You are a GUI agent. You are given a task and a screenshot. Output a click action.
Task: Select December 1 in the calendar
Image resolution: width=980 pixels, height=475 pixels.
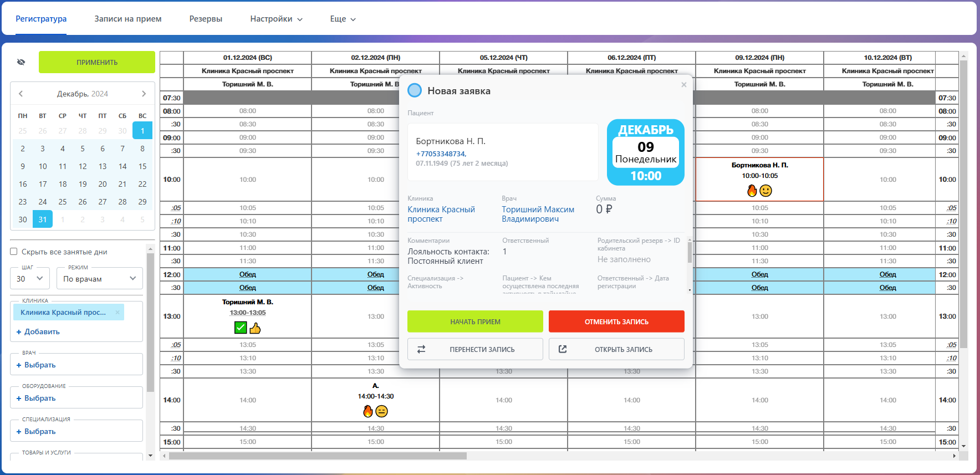(142, 131)
